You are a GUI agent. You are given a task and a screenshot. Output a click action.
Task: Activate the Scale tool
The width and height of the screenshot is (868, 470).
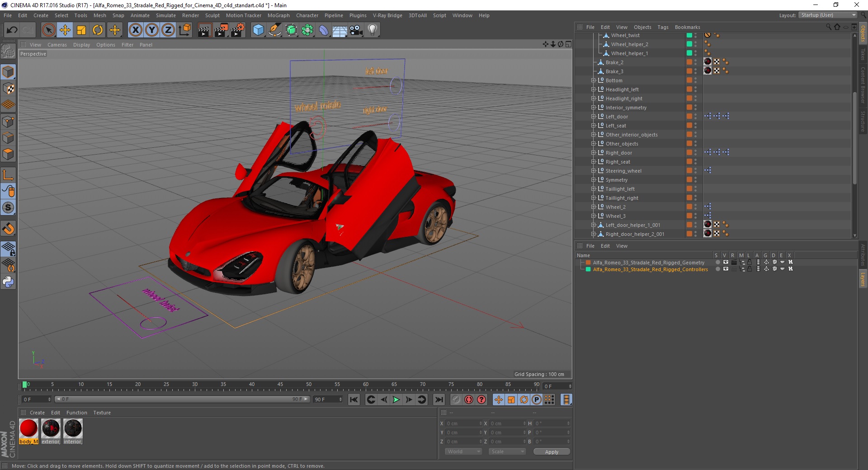(x=81, y=30)
